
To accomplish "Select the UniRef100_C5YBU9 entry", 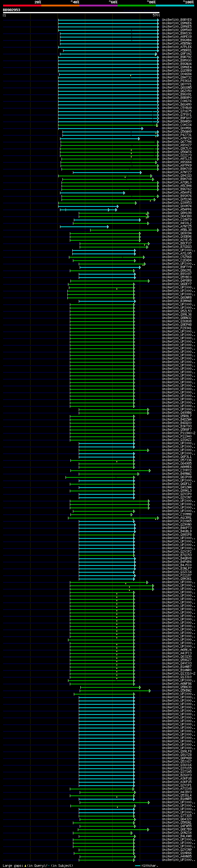I will click(x=176, y=108).
